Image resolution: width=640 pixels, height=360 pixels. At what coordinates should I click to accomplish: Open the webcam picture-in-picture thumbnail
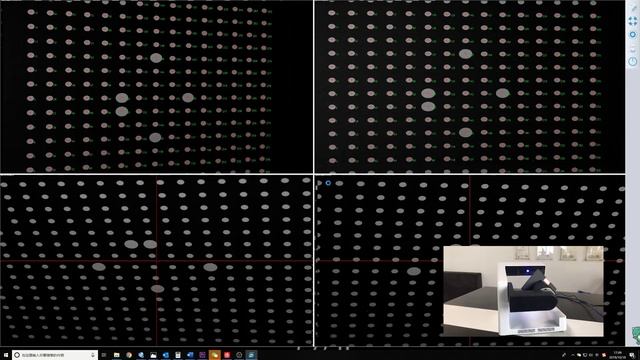tap(523, 291)
